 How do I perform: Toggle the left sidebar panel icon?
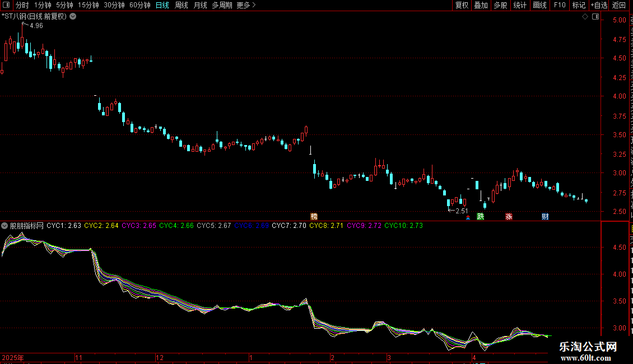tap(6, 5)
